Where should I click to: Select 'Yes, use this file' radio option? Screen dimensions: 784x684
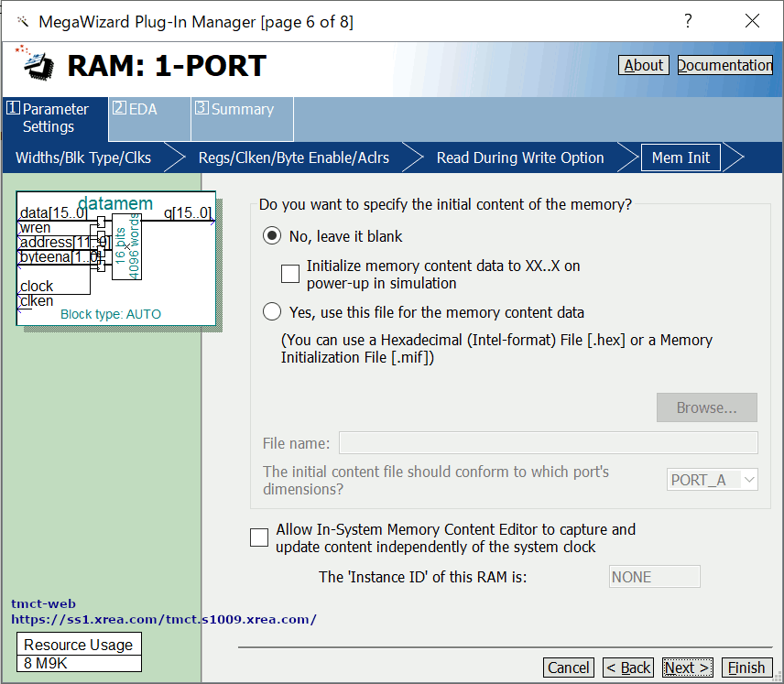click(x=271, y=311)
